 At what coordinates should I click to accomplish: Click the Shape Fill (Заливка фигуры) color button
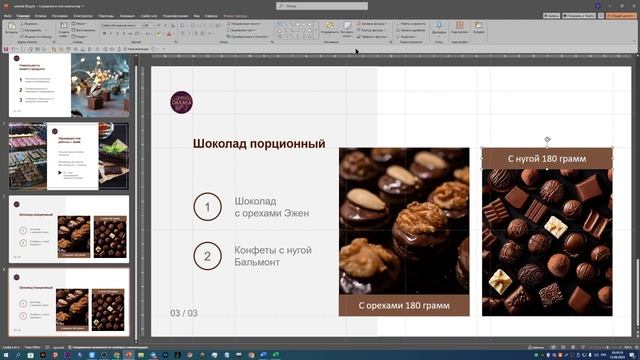point(371,24)
